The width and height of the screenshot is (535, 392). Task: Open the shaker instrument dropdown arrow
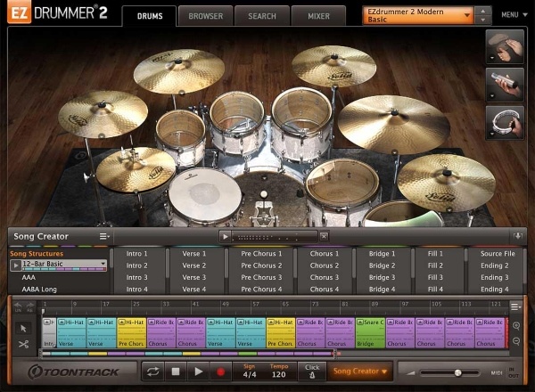pos(491,96)
